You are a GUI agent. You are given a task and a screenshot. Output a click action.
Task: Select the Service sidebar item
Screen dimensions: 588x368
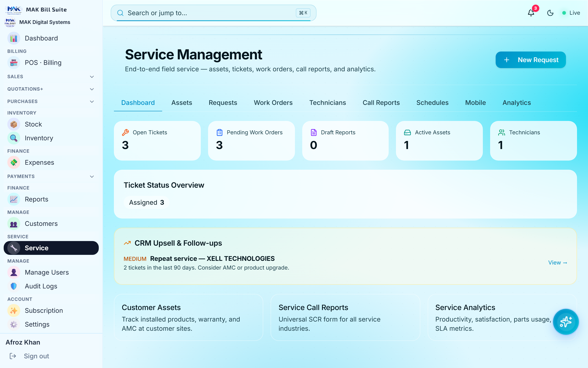click(51, 248)
